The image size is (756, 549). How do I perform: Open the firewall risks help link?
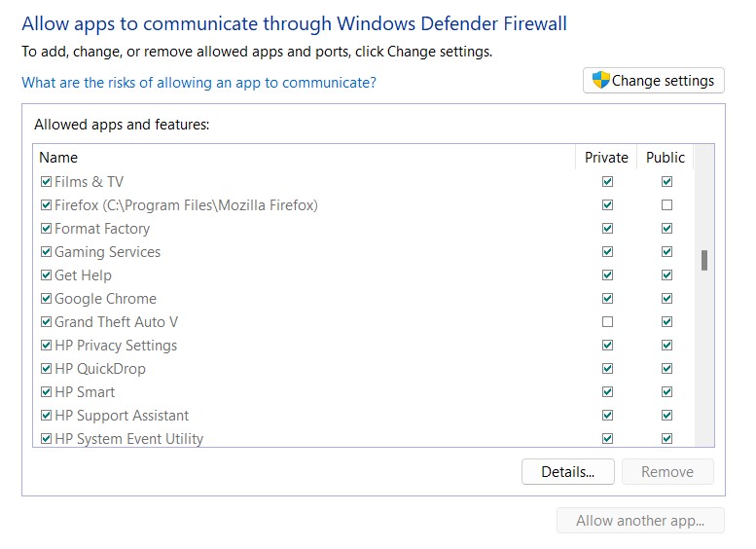tap(198, 83)
